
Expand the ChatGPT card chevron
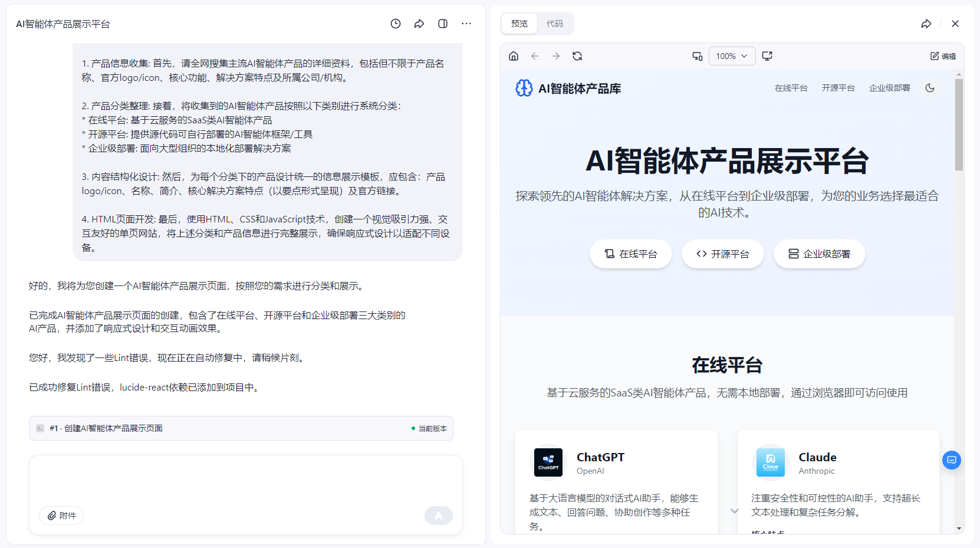pos(734,511)
